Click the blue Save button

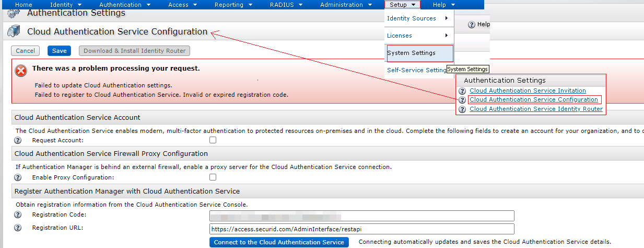coord(59,51)
